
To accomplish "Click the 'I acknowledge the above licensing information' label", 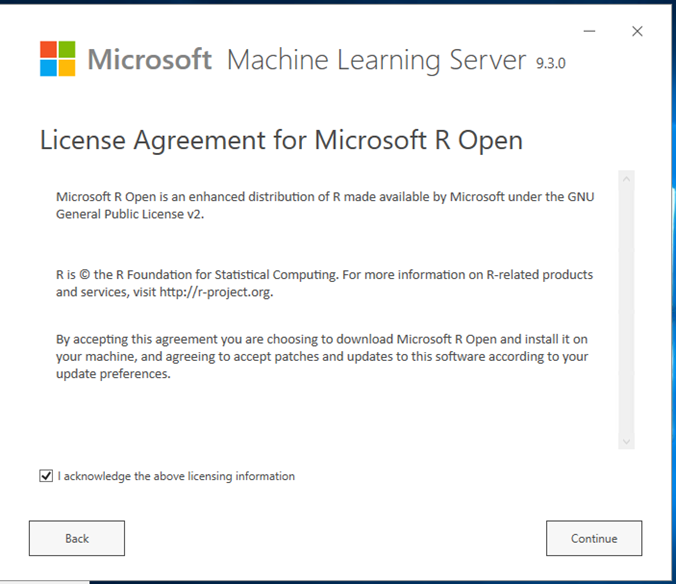I will point(176,476).
